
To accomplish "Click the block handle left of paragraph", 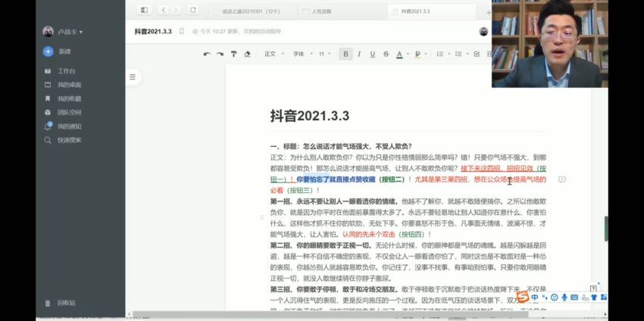I will click(x=261, y=217).
